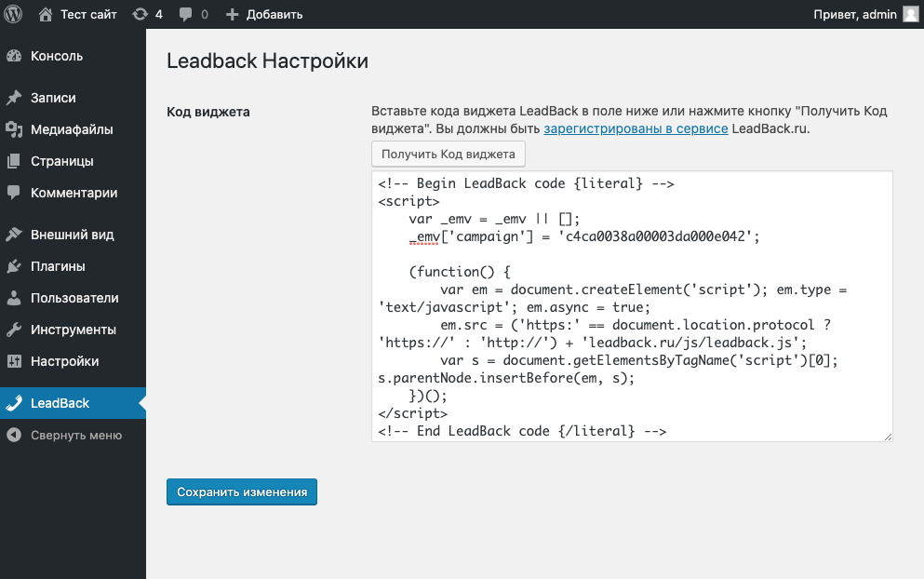The height and width of the screenshot is (579, 924).
Task: Open Медиафайлы section
Action: 74,129
